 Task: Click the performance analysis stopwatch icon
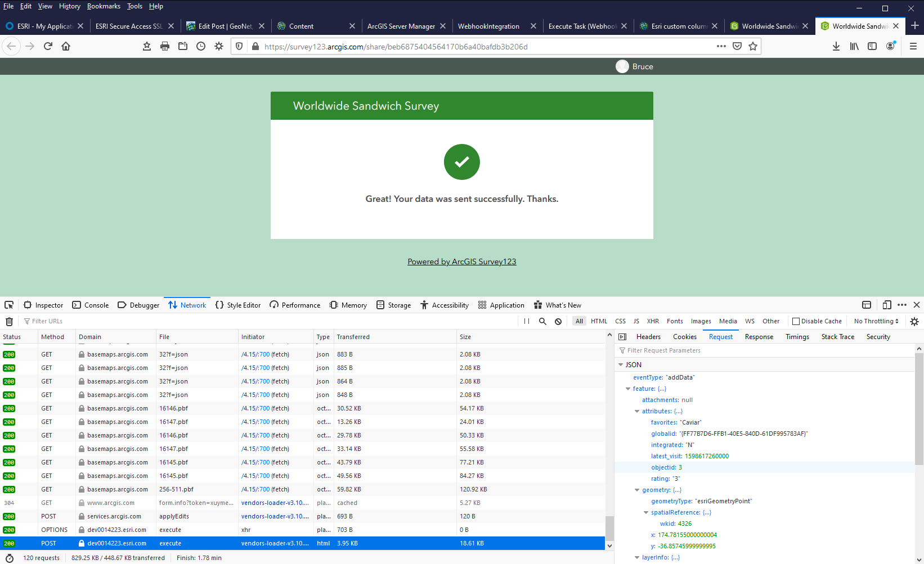pyautogui.click(x=9, y=558)
